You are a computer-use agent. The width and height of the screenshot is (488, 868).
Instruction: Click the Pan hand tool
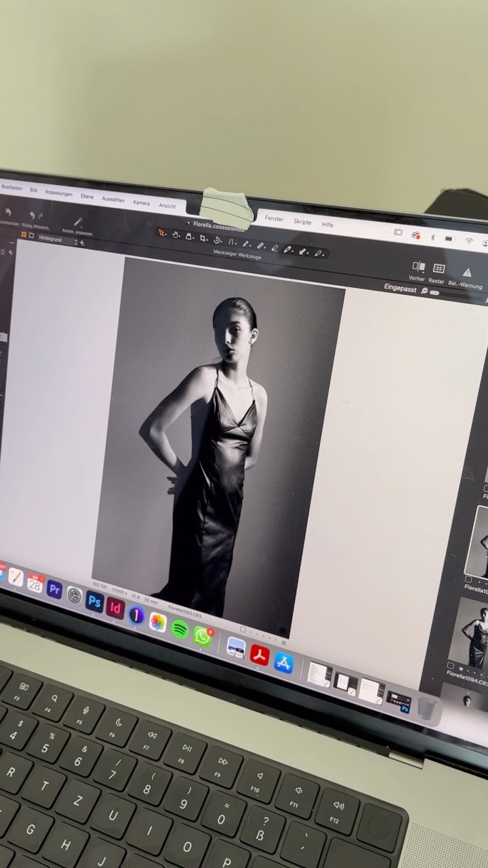pyautogui.click(x=176, y=234)
